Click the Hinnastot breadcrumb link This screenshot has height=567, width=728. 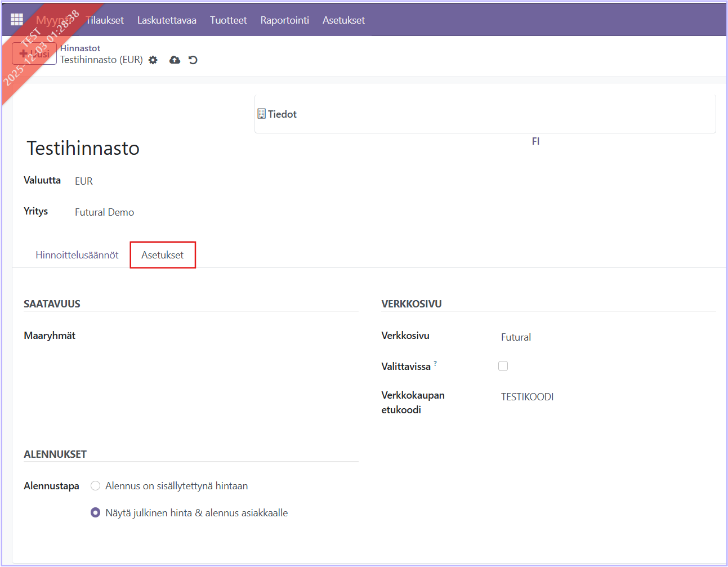pos(80,48)
